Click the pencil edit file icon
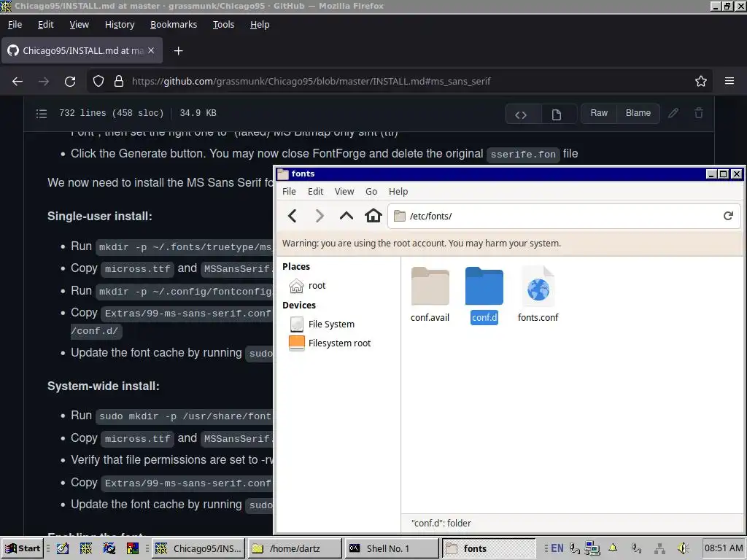The height and width of the screenshot is (560, 747). [x=673, y=113]
